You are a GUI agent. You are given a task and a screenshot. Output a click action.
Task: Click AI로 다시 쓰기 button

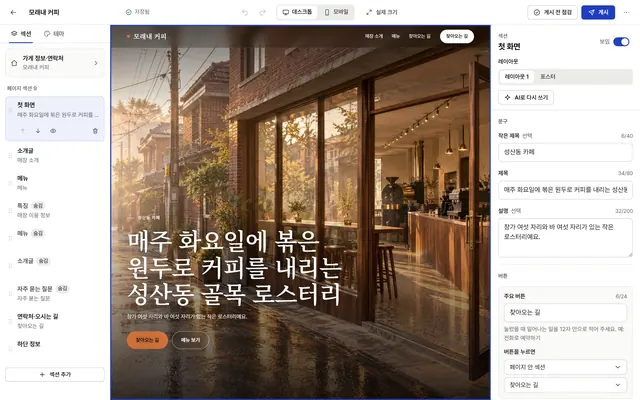point(526,98)
